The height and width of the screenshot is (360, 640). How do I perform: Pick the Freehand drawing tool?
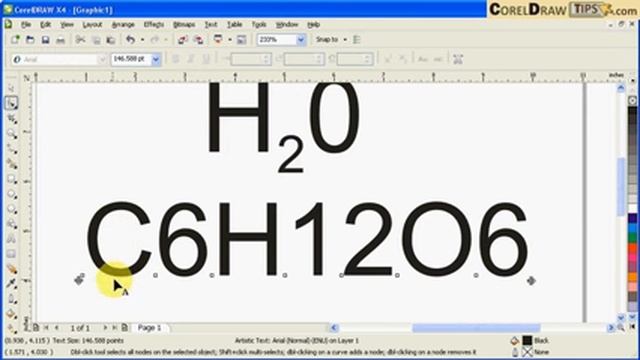click(11, 149)
